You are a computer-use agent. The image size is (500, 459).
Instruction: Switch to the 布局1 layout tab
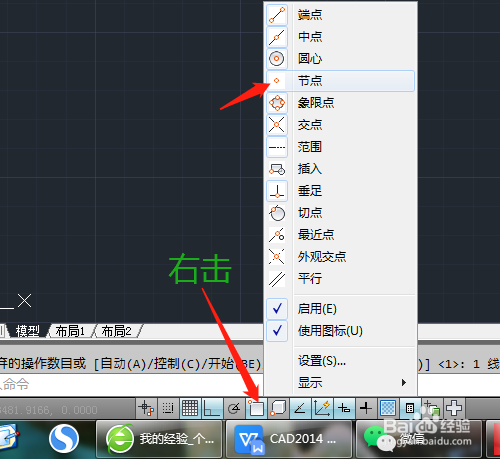[x=70, y=331]
